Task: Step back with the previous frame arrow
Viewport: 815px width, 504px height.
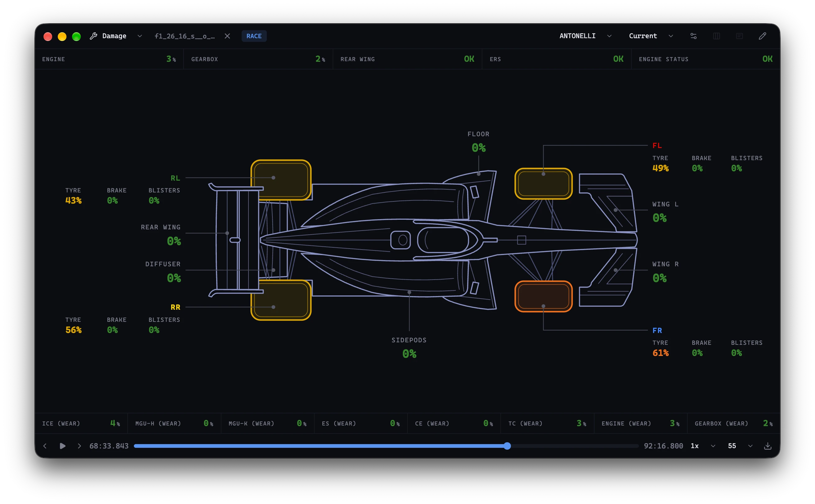Action: click(45, 446)
